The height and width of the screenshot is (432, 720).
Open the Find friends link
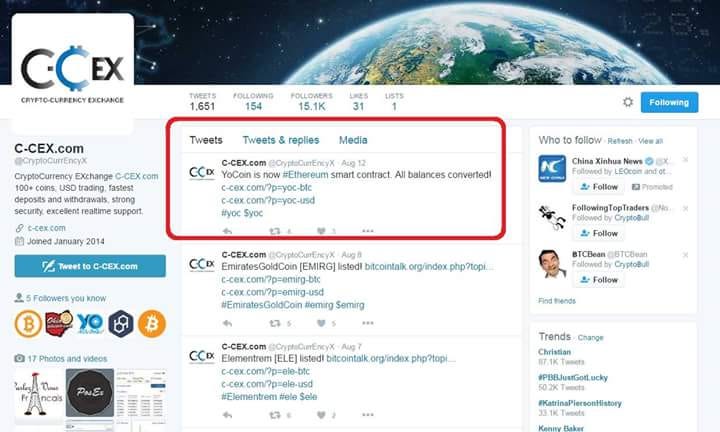click(557, 301)
